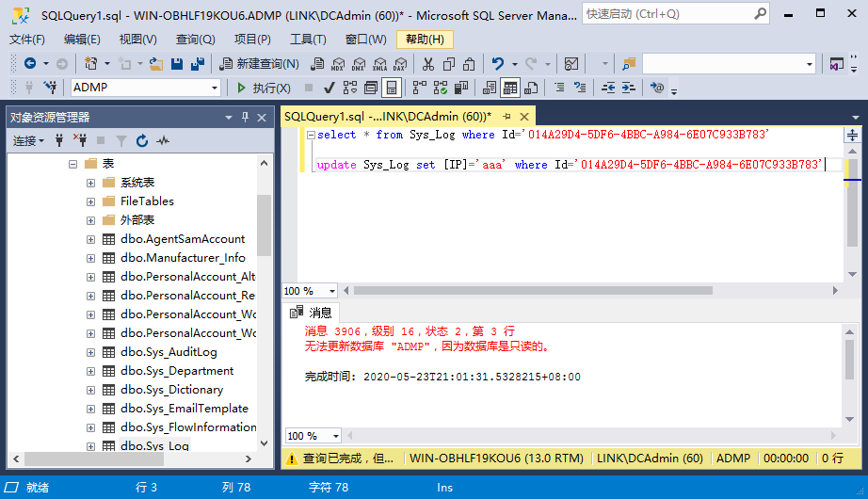The image size is (868, 499).
Task: Parse the query with the checkmark icon
Action: click(330, 88)
